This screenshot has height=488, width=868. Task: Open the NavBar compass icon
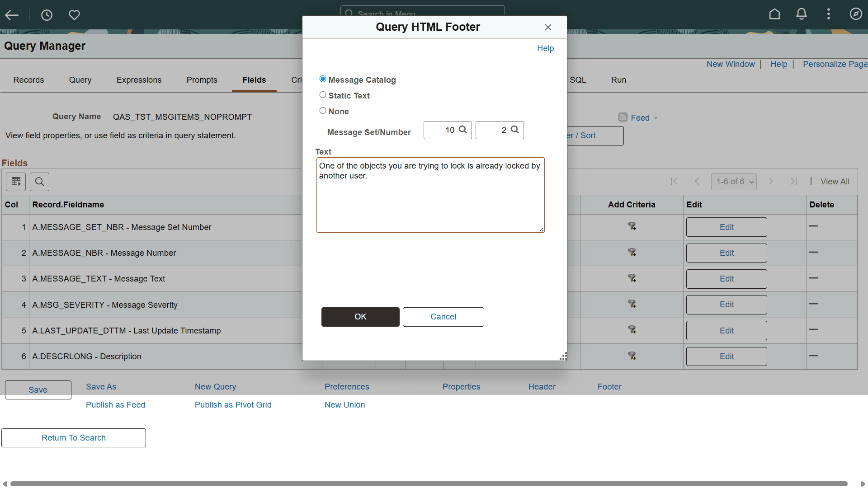point(856,14)
